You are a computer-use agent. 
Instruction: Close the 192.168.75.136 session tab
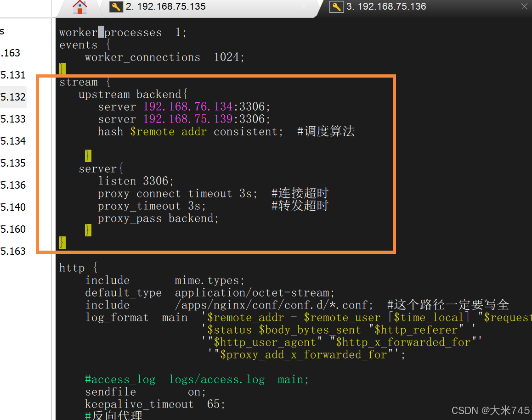coord(524,6)
